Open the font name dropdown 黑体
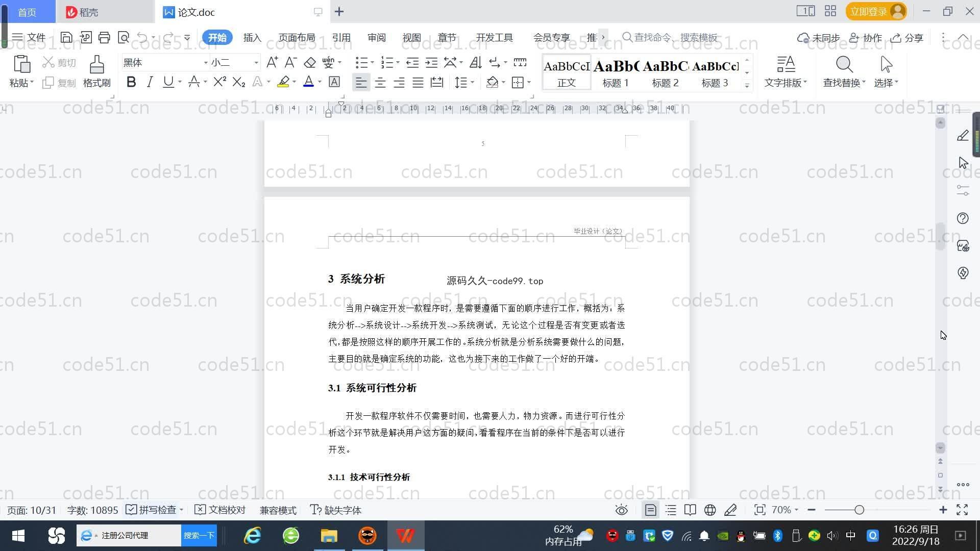The width and height of the screenshot is (980, 551). coord(206,62)
